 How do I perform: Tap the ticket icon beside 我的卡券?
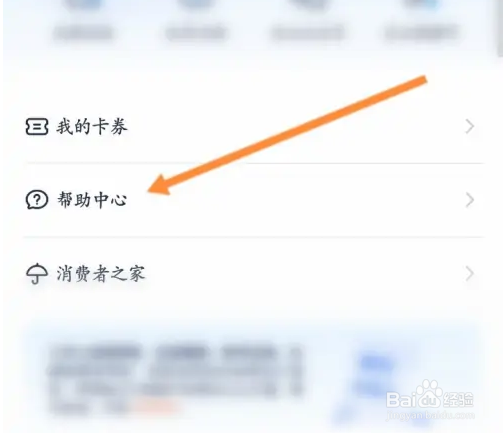pos(37,127)
